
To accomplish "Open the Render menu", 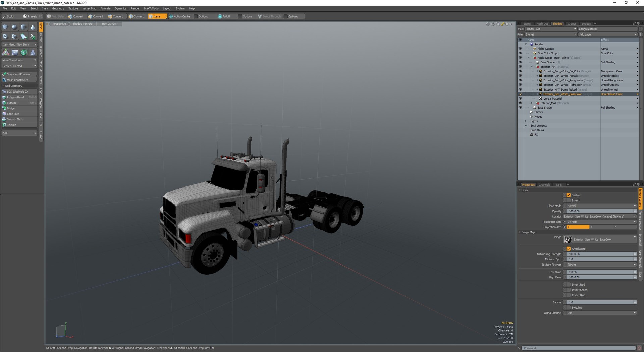I will [x=135, y=8].
